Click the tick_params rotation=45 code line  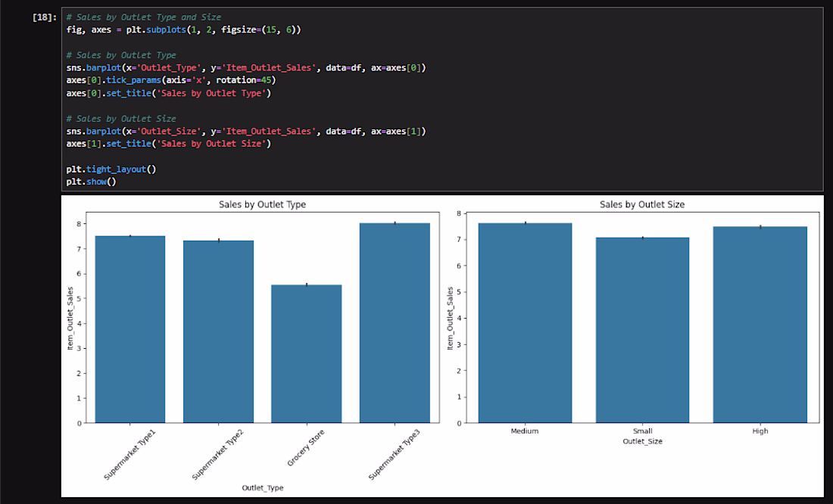[171, 80]
